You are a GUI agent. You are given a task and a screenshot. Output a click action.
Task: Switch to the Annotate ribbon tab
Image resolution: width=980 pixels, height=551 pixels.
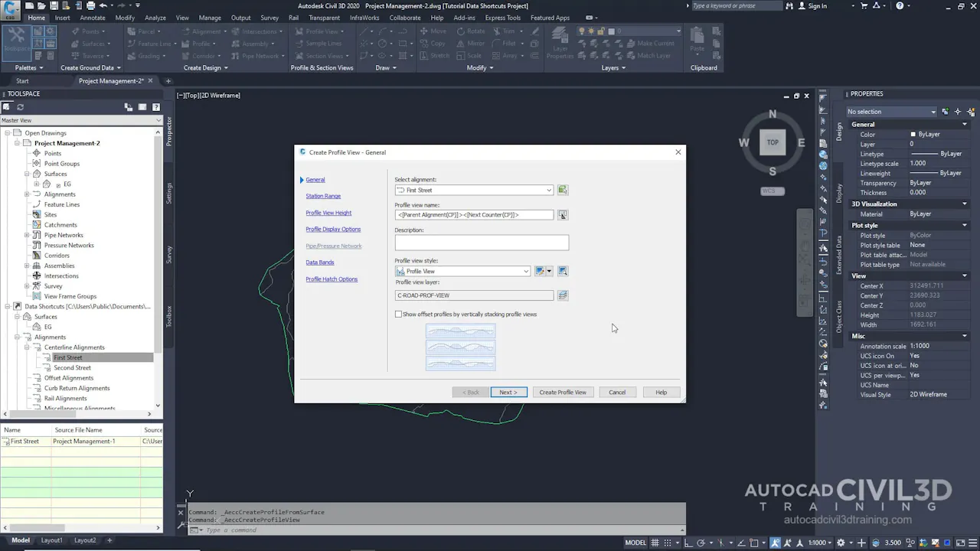(92, 18)
